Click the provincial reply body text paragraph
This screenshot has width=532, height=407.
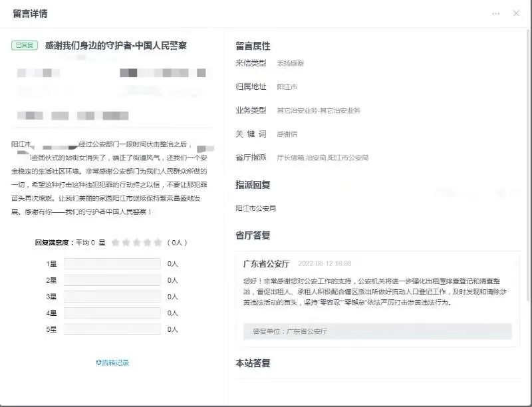point(375,292)
